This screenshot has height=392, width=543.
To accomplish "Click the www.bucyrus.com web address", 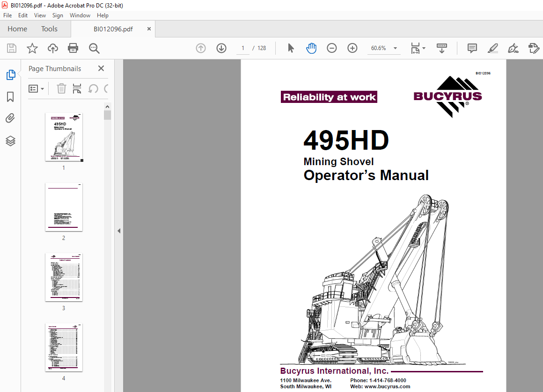I will [387, 386].
